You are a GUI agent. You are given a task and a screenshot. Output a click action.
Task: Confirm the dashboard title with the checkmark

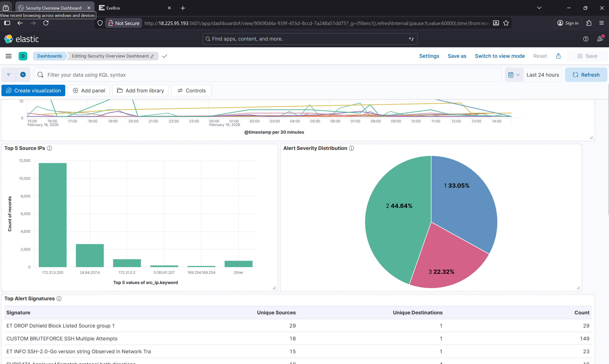pos(164,56)
